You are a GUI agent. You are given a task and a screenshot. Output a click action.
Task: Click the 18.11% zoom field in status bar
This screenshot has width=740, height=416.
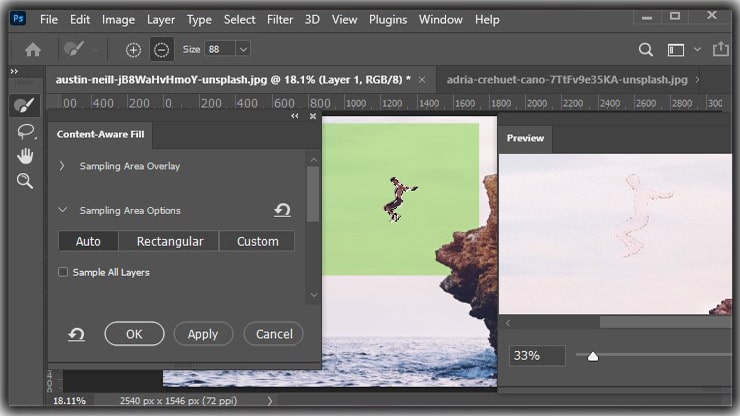click(69, 401)
